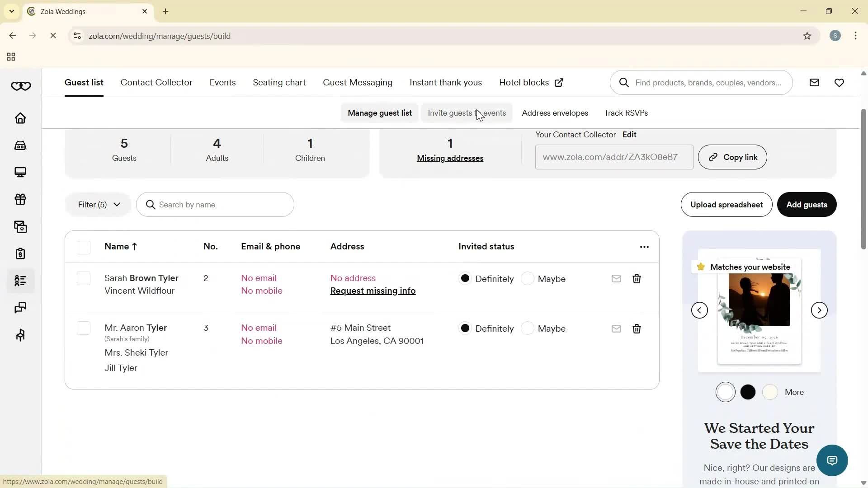This screenshot has width=868, height=488.
Task: Show the next save-the-date design with arrow
Action: tap(819, 310)
